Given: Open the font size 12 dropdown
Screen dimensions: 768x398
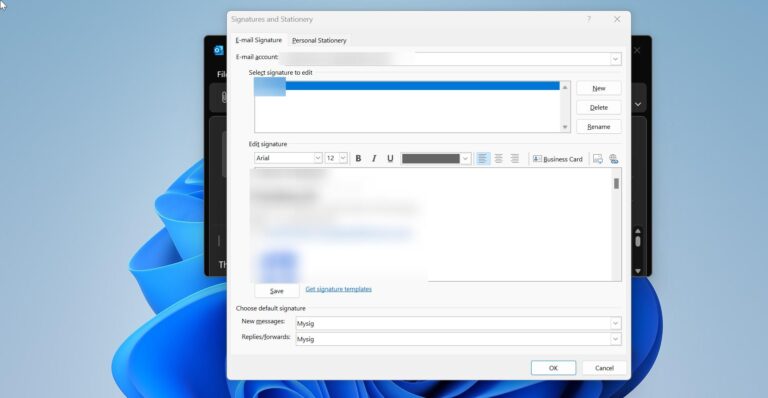Looking at the screenshot, I should [x=343, y=158].
